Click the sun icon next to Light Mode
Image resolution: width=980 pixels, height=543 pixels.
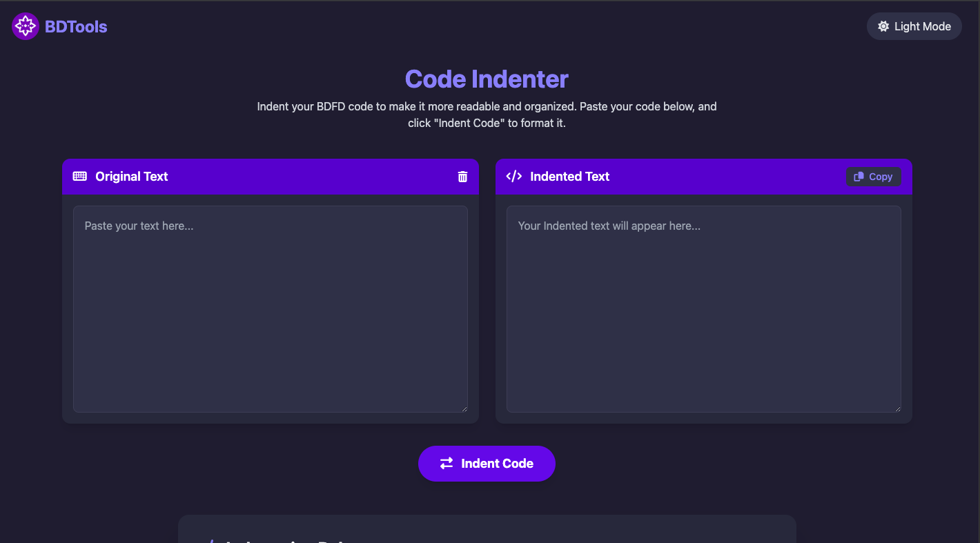click(883, 26)
